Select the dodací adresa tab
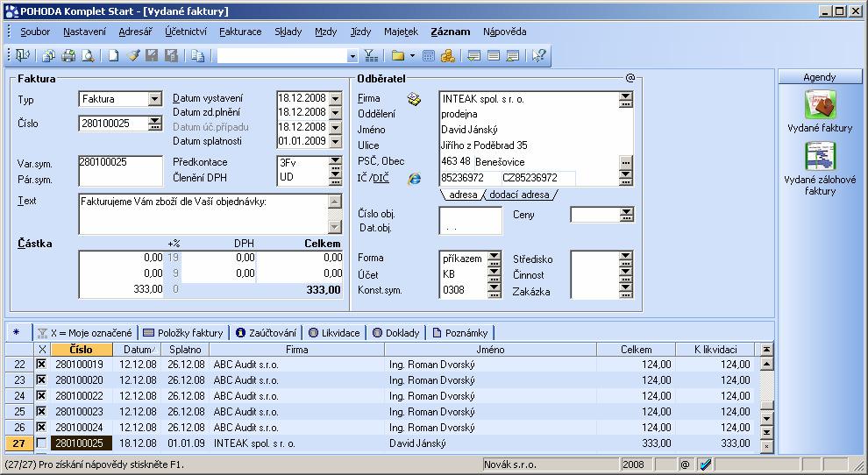Image resolution: width=868 pixels, height=475 pixels. click(x=519, y=195)
